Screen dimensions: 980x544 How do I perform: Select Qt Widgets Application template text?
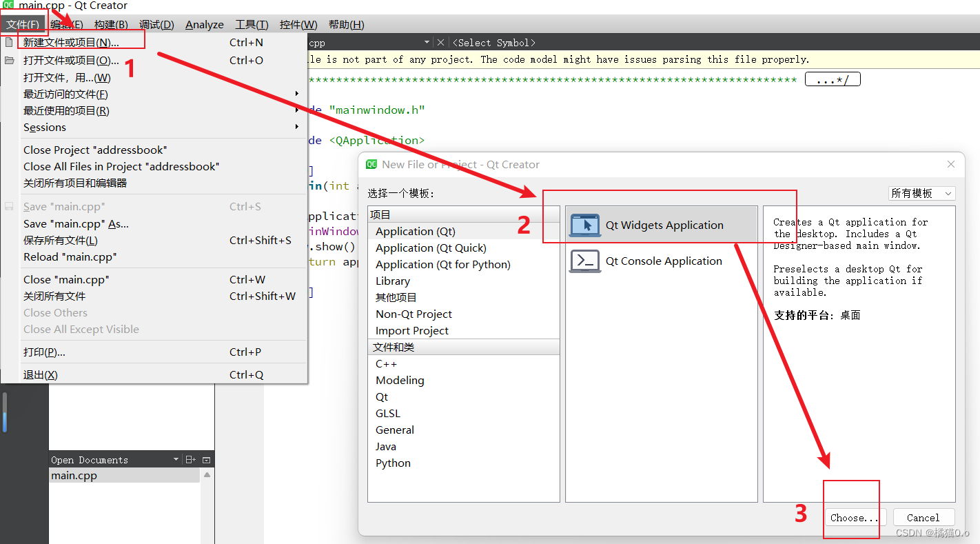point(664,225)
